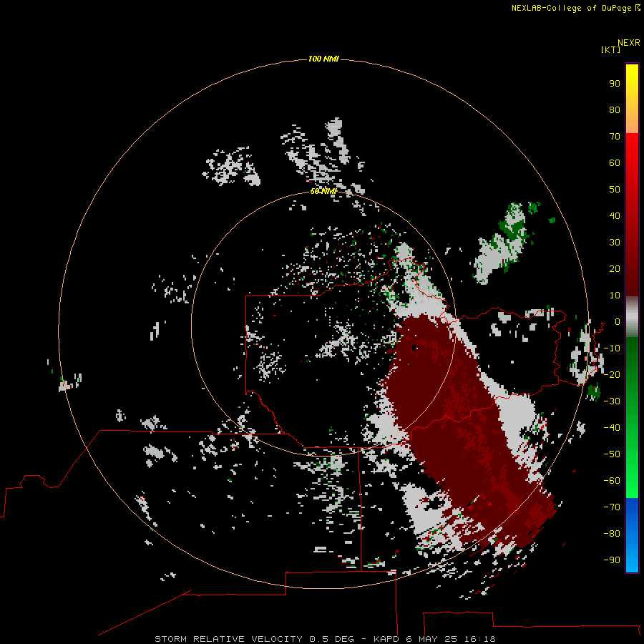Click the 50 value on the velocity scale

point(615,190)
